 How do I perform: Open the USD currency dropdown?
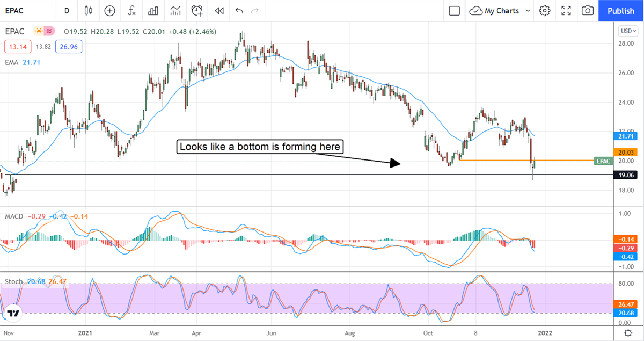coord(627,31)
